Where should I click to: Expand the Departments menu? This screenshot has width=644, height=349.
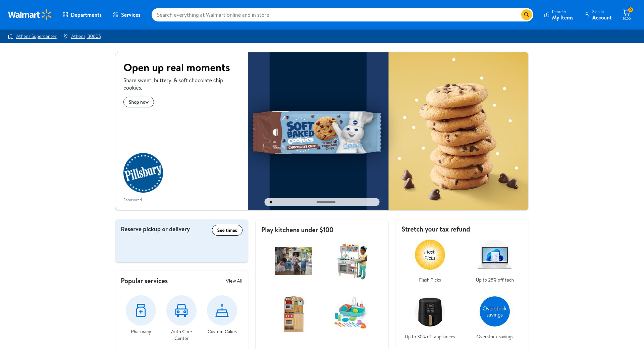pyautogui.click(x=82, y=15)
